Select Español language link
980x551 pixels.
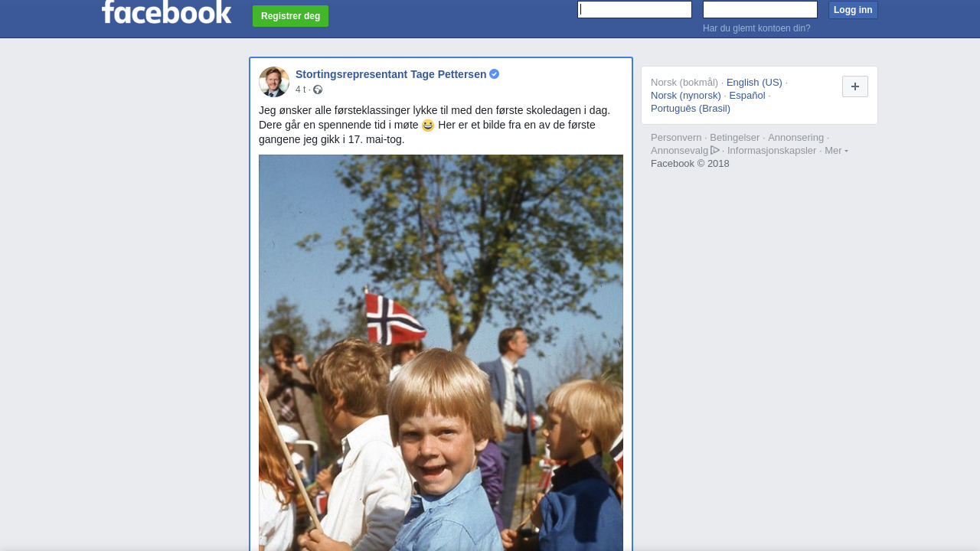[x=747, y=96]
